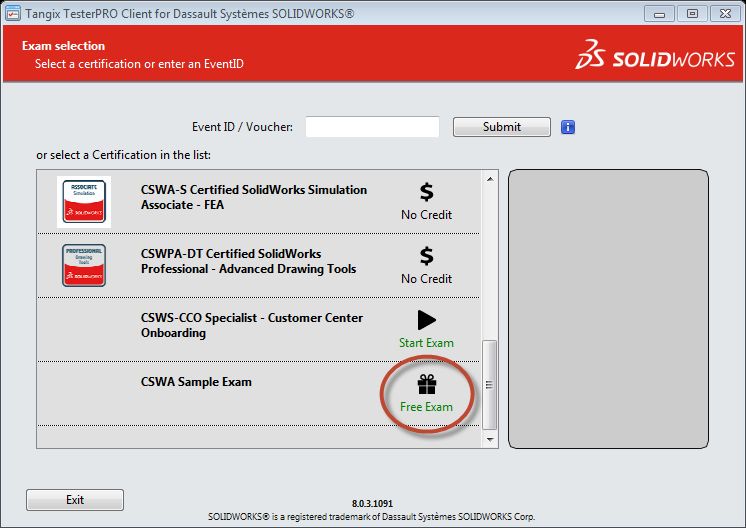Click the dollar sign icon for CSWPA-DT exam
The height and width of the screenshot is (528, 746).
click(x=427, y=256)
